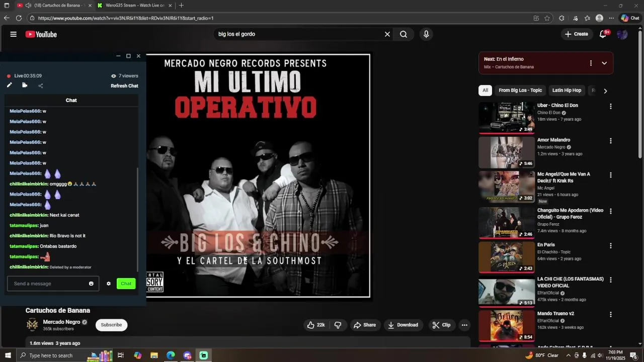Dislike the video with thumbs down
The width and height of the screenshot is (644, 362).
pos(338,325)
